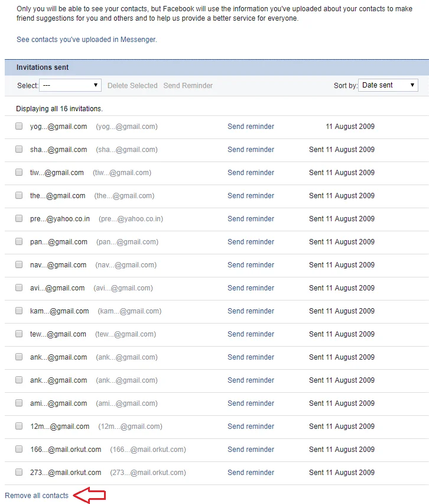Click the black kam...@gmail.com address
The image size is (429, 504).
(60, 311)
